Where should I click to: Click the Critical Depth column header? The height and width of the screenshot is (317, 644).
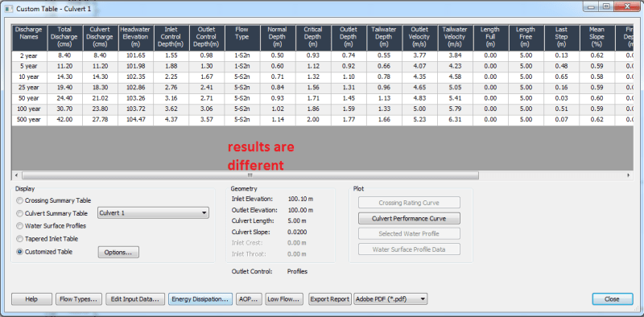[x=313, y=38]
